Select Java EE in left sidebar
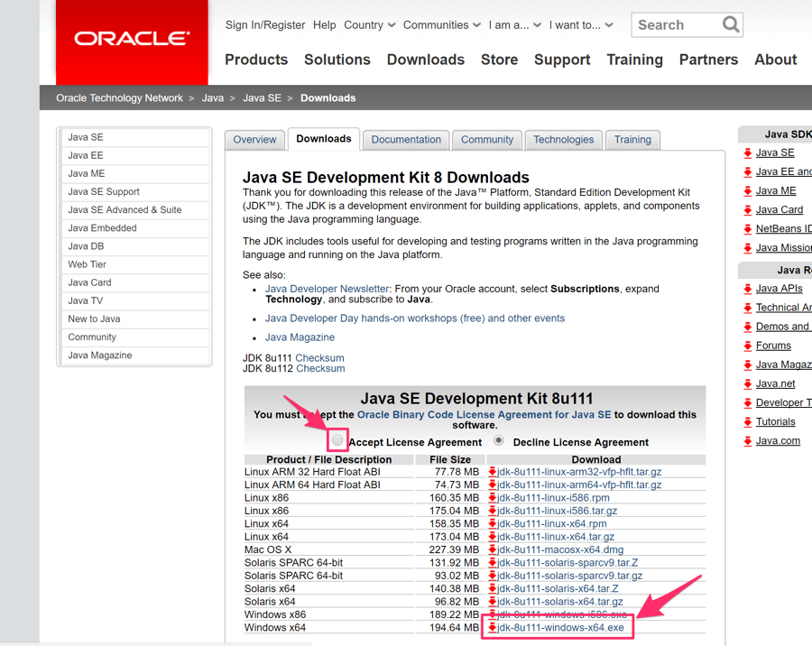 (134, 155)
